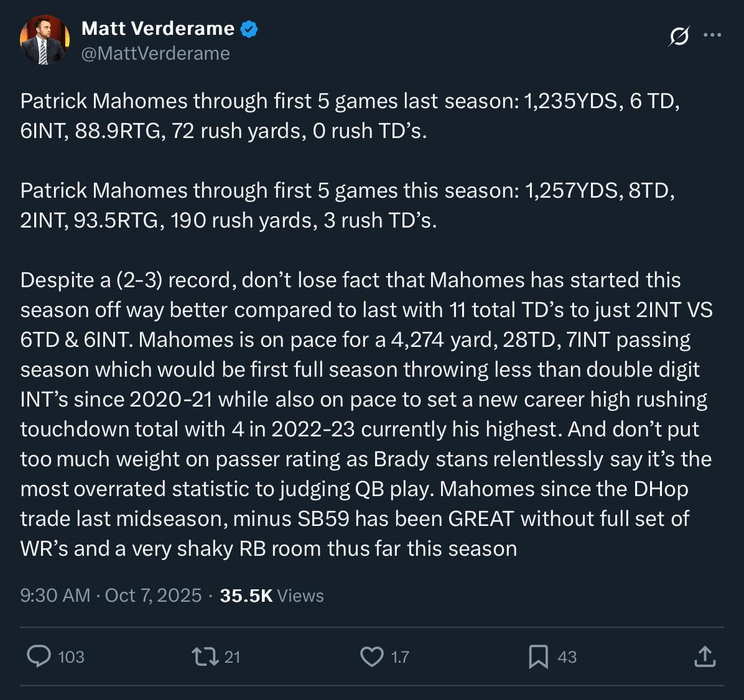Open the 9:30 AM Oct 7, 2025 timestamp
The image size is (744, 700).
111,596
